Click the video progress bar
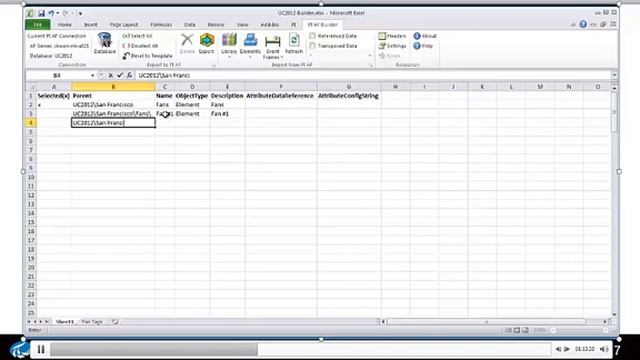The height and width of the screenshot is (360, 640). (x=300, y=349)
